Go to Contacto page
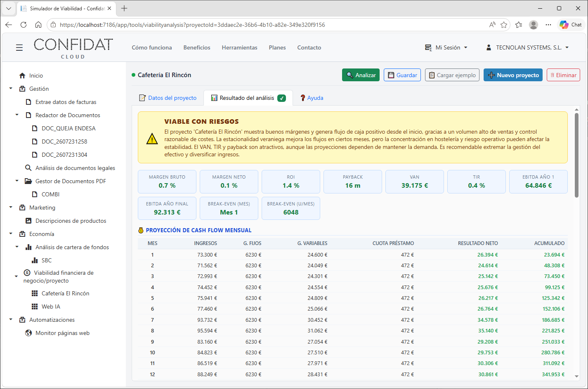This screenshot has height=389, width=588. pyautogui.click(x=309, y=47)
